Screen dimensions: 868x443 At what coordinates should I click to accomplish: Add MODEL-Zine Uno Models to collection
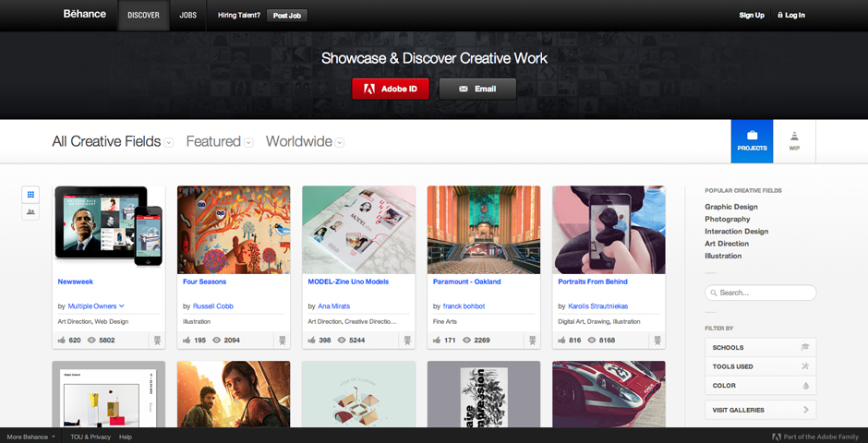tap(407, 341)
